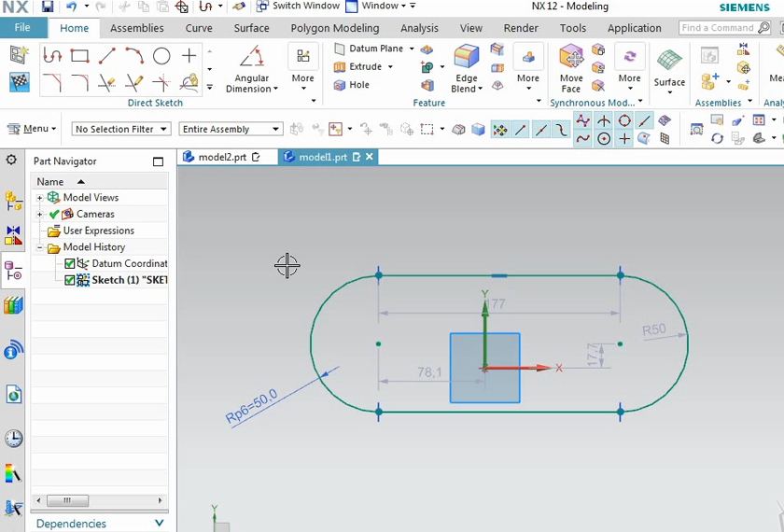Choose the Angular Dimension tool
Screen dimensions: 784x532
point(251,69)
